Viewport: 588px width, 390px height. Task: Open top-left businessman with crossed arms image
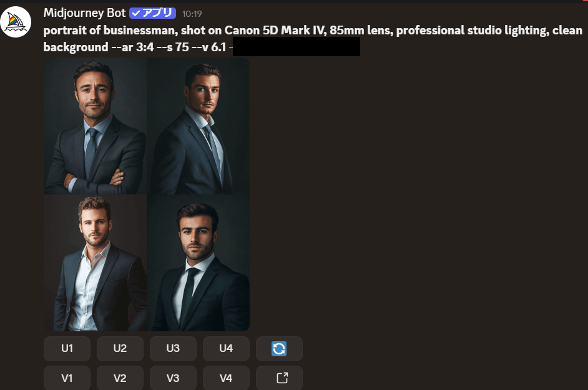pyautogui.click(x=96, y=126)
